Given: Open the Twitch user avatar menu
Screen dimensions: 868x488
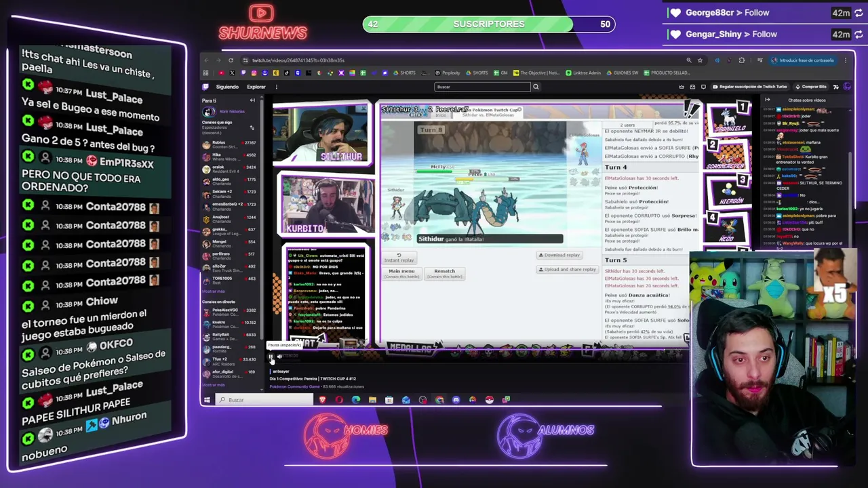Looking at the screenshot, I should point(846,87).
